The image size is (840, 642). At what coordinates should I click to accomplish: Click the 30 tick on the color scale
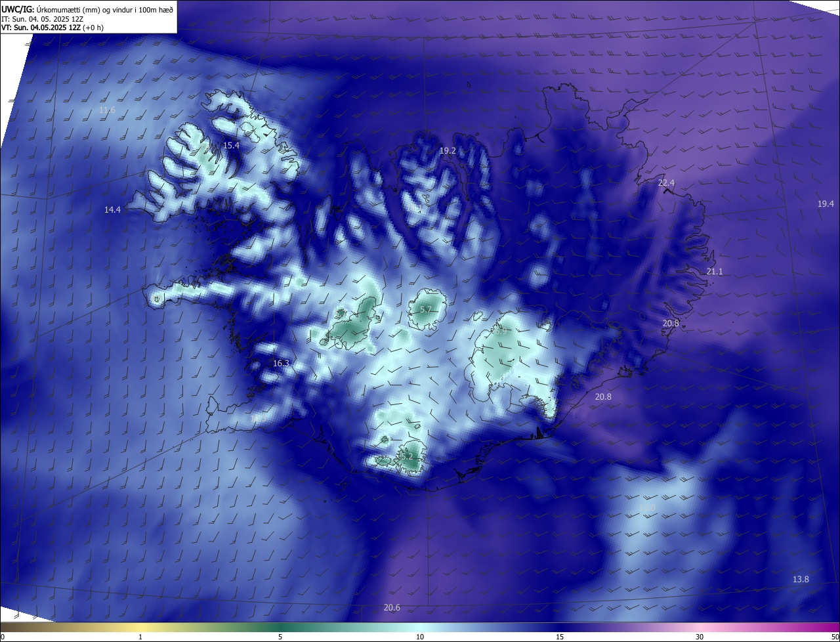[700, 637]
